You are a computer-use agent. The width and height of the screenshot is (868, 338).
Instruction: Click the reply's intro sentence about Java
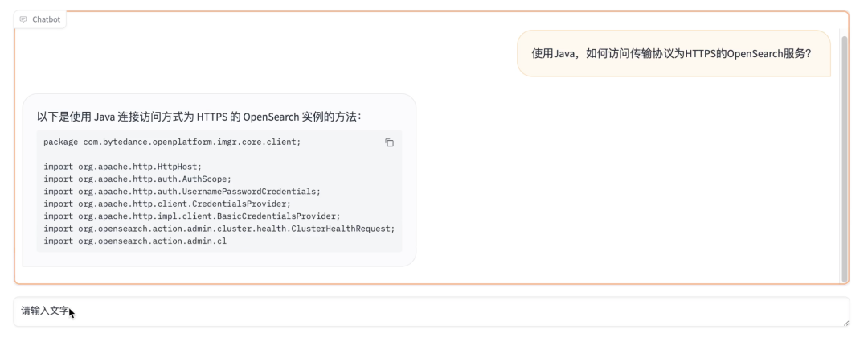(199, 117)
